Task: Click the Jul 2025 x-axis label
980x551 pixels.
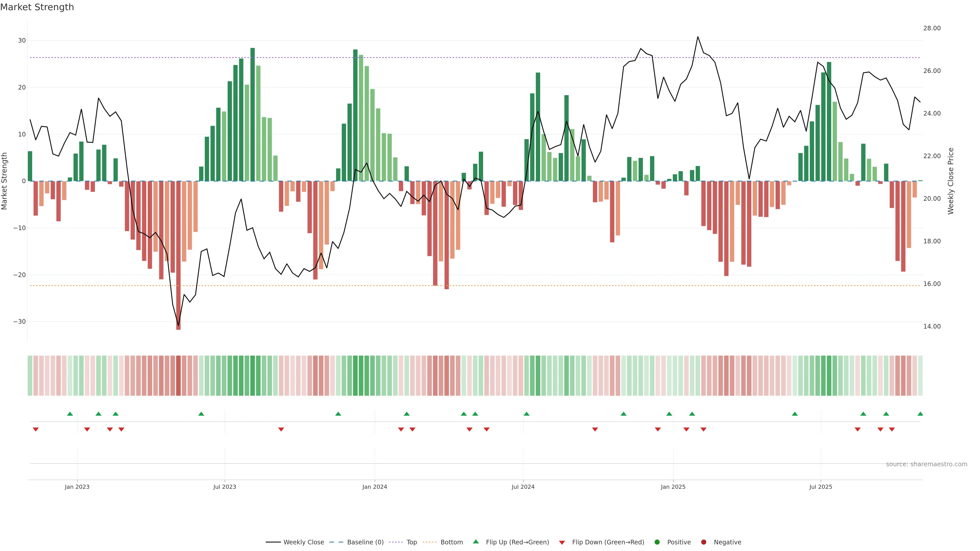Action: pos(820,487)
